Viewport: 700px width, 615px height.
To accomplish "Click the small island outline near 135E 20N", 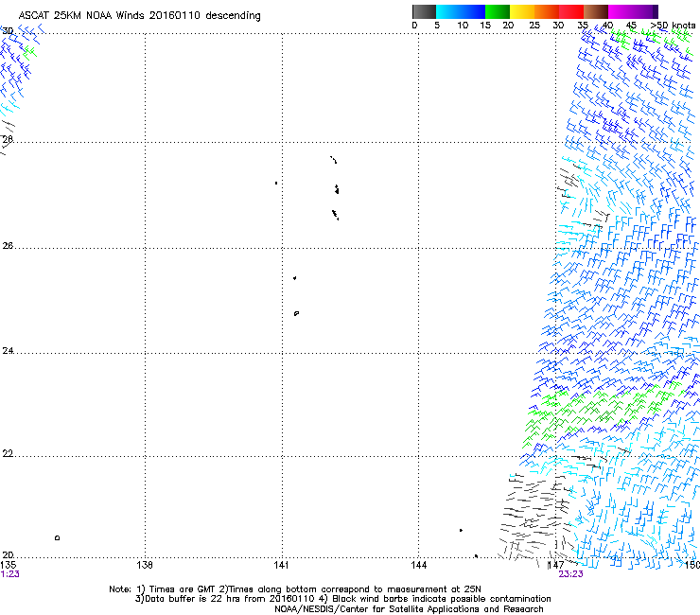I will click(57, 537).
